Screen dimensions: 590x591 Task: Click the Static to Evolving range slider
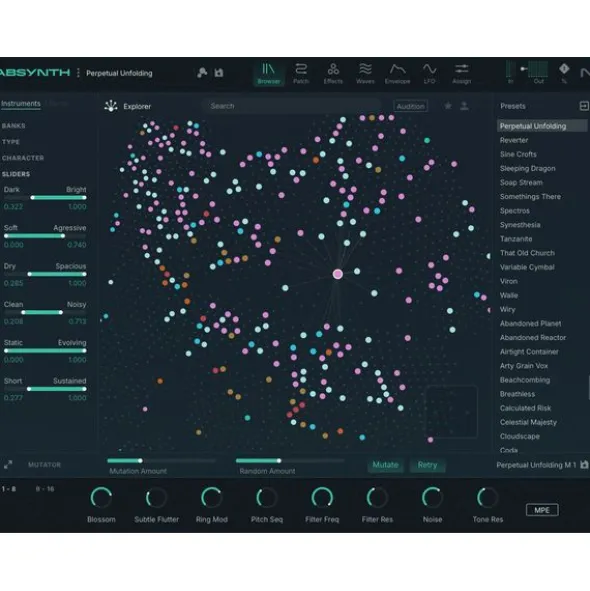[45, 351]
